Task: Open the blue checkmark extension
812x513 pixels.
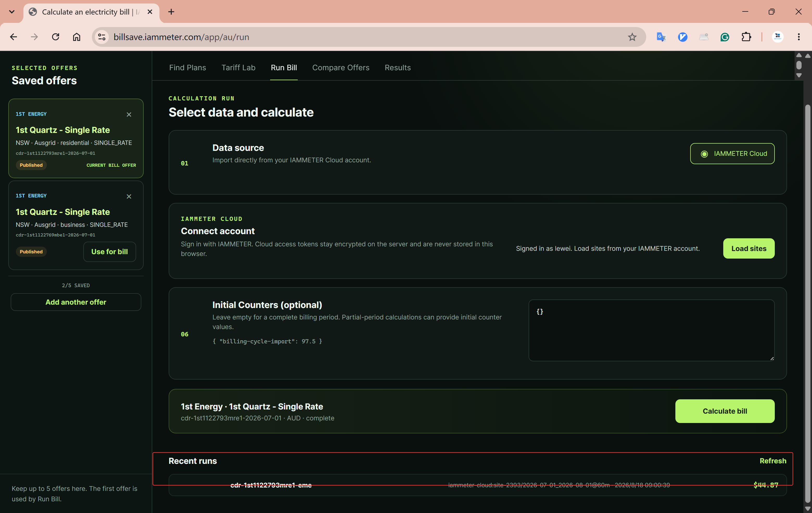Action: click(682, 37)
